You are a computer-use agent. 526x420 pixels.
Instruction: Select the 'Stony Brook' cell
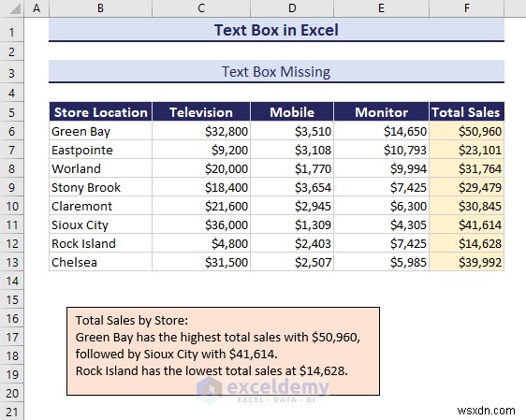[100, 187]
